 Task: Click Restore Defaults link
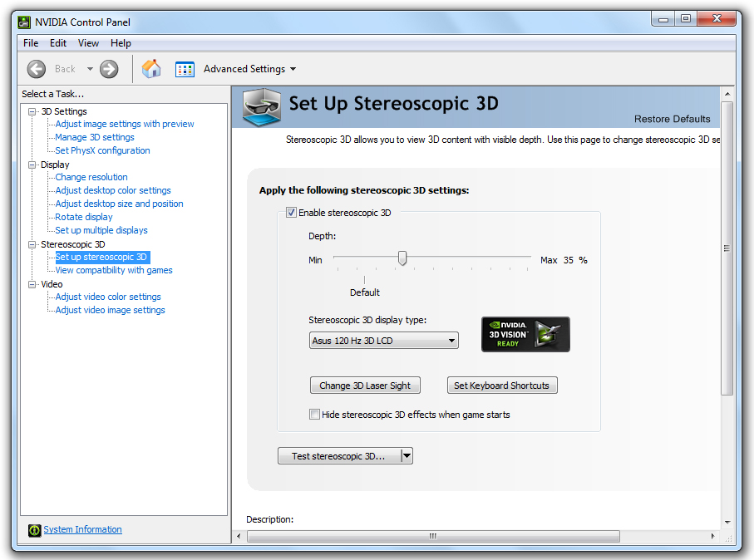tap(672, 119)
